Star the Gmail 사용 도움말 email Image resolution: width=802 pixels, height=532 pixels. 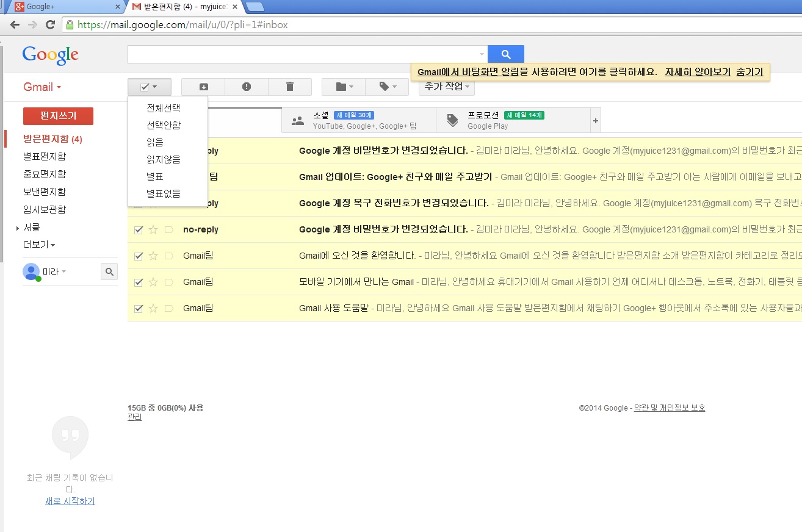(x=153, y=308)
